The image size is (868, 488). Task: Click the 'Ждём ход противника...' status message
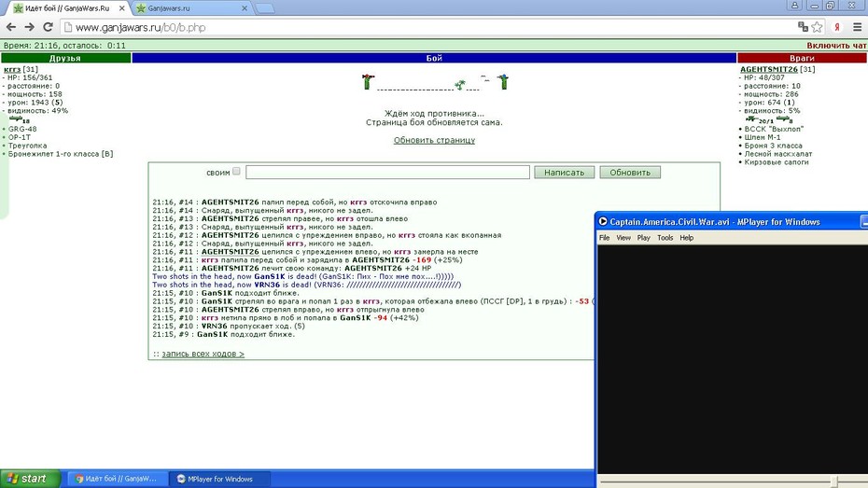(434, 114)
